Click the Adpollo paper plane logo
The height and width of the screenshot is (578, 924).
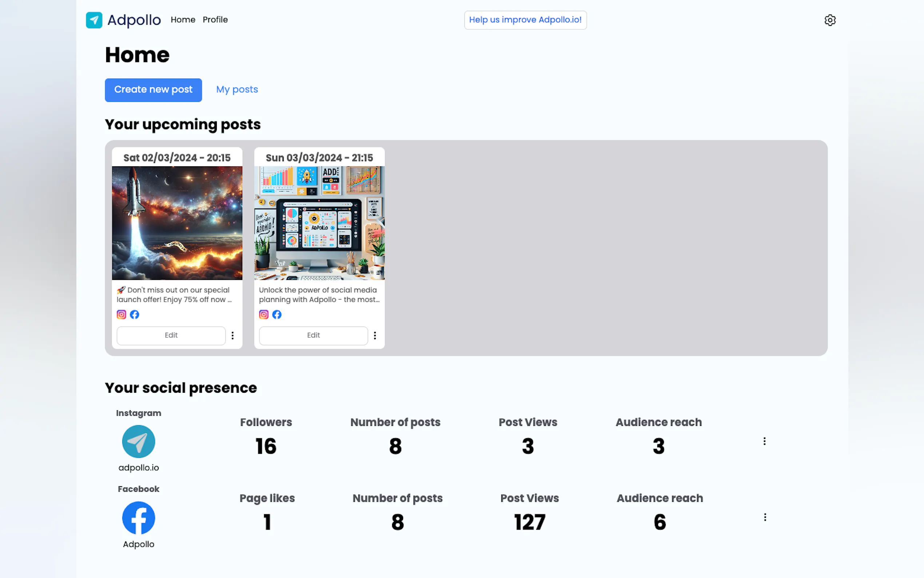(x=94, y=20)
